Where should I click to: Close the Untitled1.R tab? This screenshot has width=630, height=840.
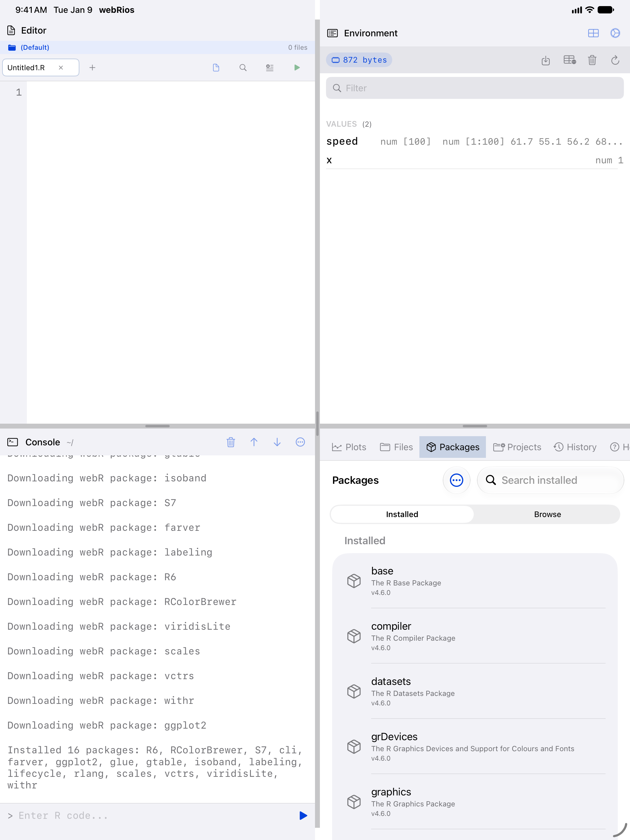coord(61,67)
